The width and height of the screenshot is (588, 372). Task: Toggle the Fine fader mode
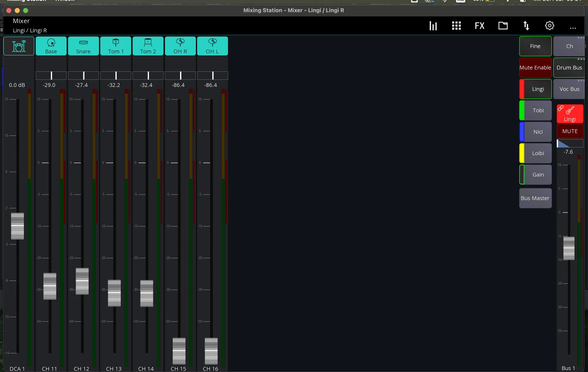[x=535, y=46]
